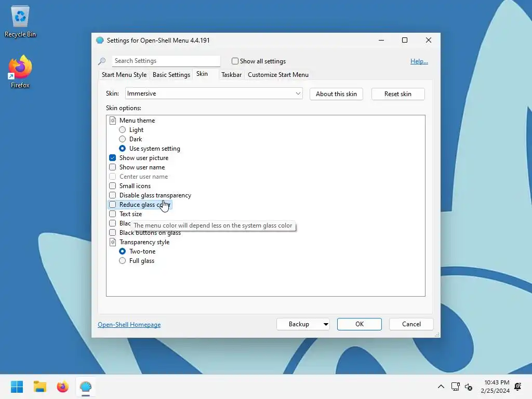532x399 pixels.
Task: Open the notification bell icon
Action: click(x=518, y=387)
